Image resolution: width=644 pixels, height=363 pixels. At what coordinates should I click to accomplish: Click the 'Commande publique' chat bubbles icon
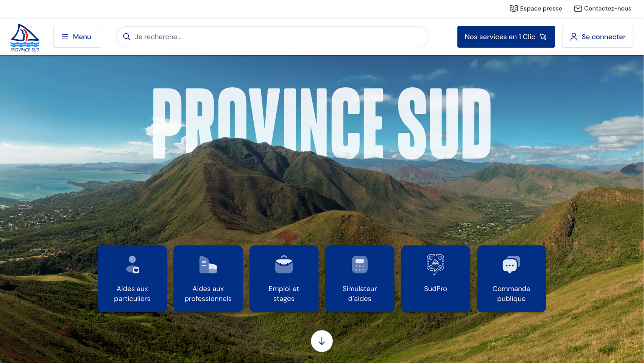pyautogui.click(x=511, y=264)
